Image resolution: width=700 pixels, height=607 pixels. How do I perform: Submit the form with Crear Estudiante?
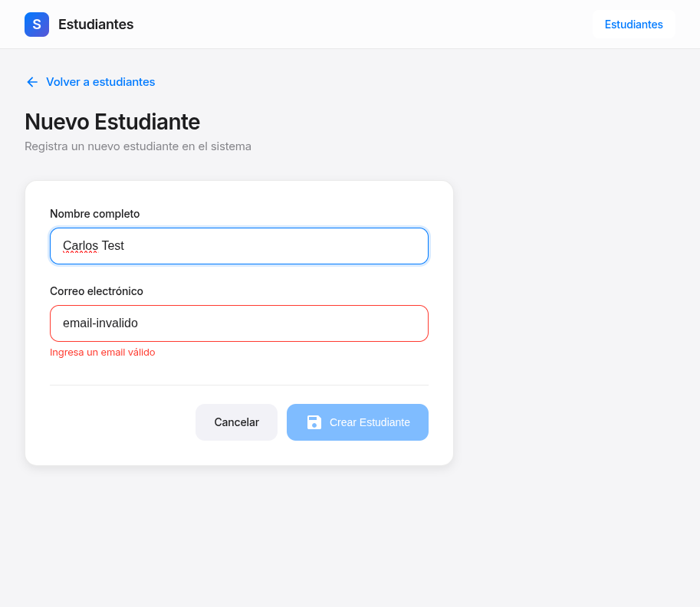(x=357, y=422)
